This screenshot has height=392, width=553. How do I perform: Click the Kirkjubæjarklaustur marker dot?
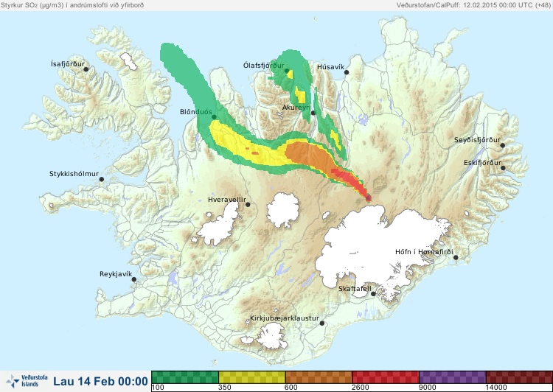[322, 323]
